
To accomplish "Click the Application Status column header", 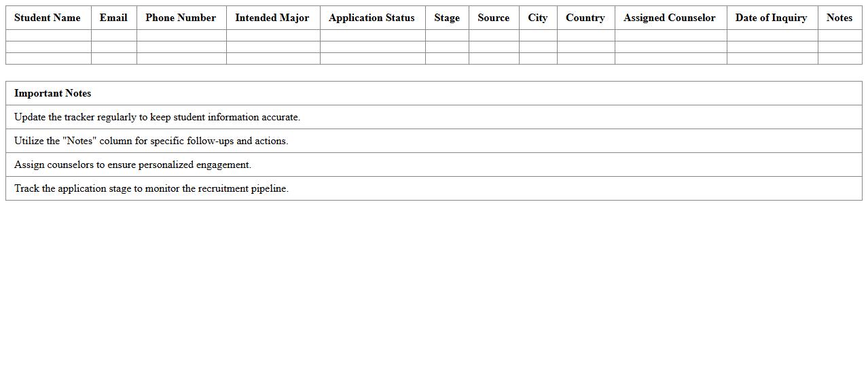I will tap(373, 18).
